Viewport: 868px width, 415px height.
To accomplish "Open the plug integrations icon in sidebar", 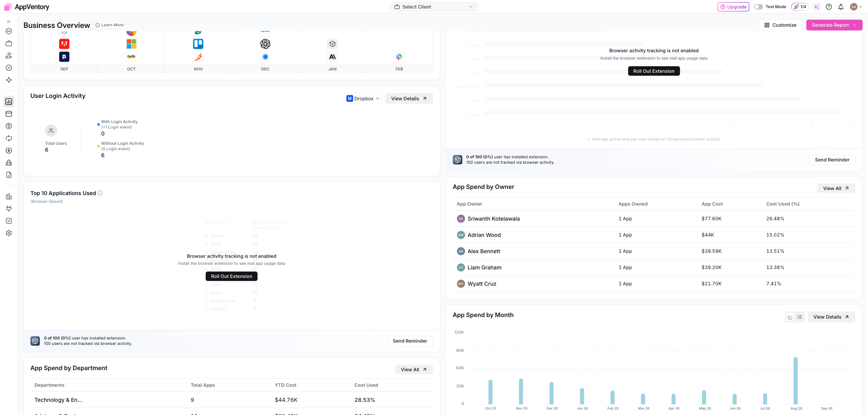I will (x=9, y=209).
